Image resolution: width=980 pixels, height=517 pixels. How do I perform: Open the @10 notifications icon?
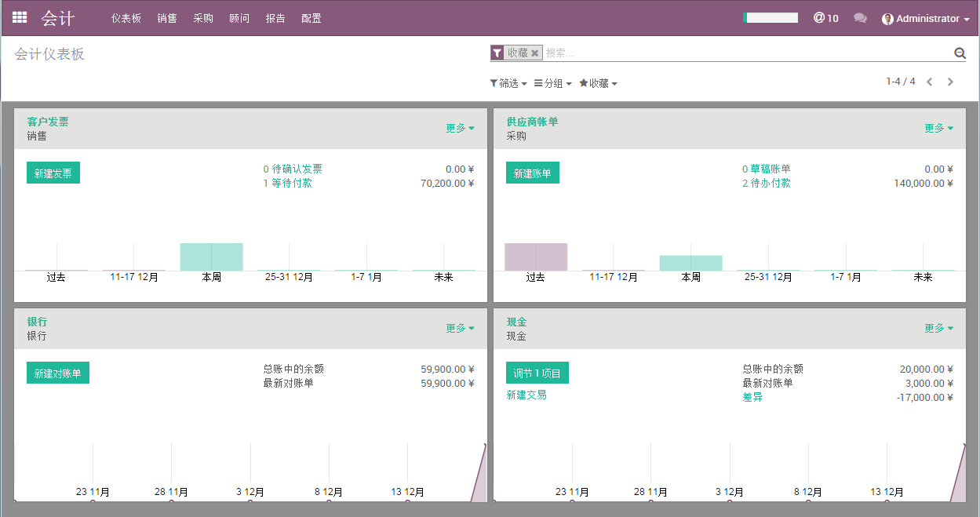pyautogui.click(x=825, y=17)
